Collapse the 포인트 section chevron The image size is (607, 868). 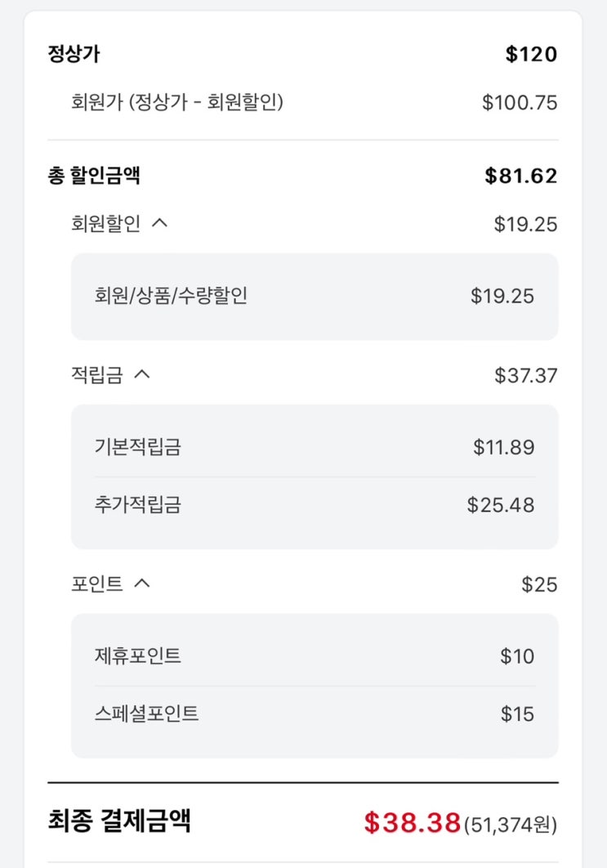142,584
